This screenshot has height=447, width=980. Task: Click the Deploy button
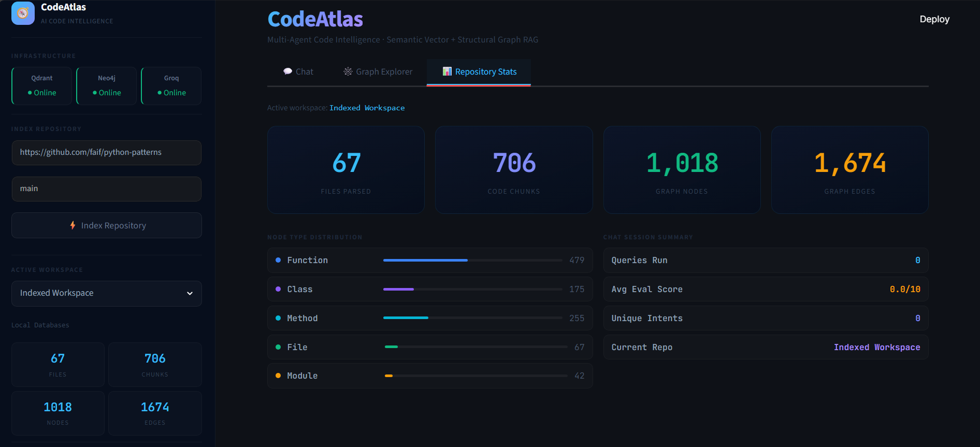tap(934, 19)
